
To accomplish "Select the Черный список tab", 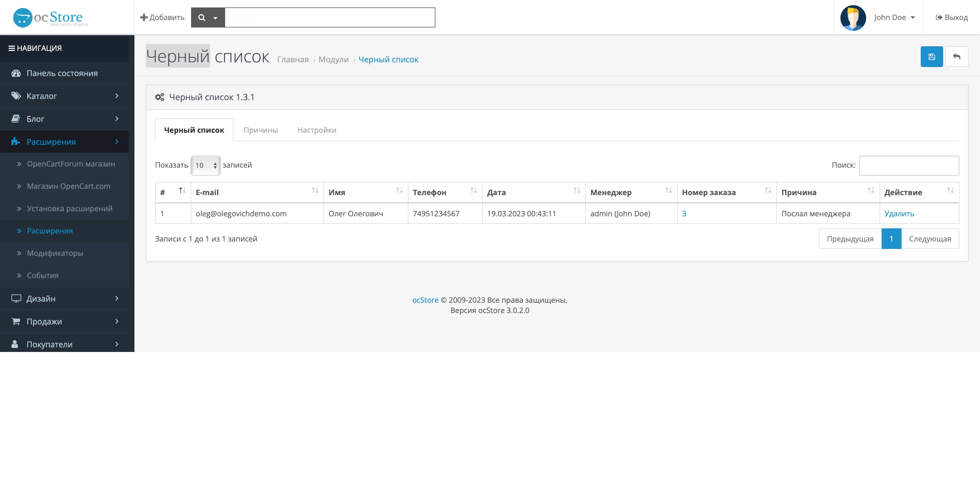I will 194,130.
